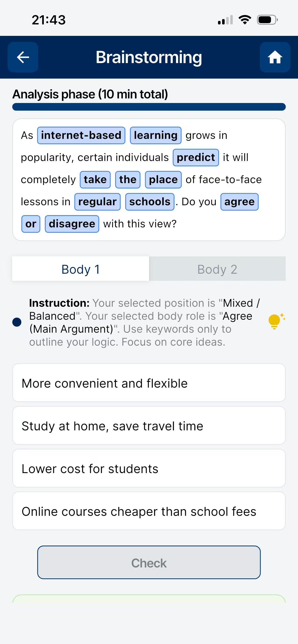The image size is (298, 644).
Task: Toggle the "learning" keyword chip
Action: point(156,135)
